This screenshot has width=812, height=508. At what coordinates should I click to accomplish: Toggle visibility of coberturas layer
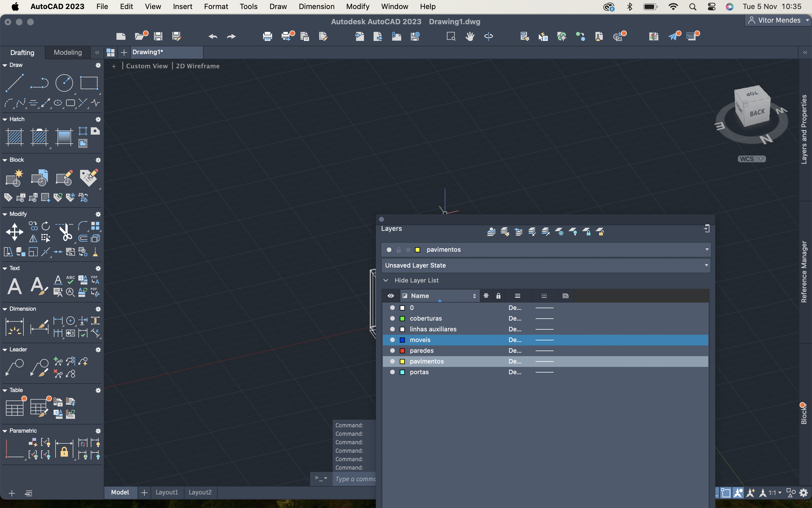(392, 319)
